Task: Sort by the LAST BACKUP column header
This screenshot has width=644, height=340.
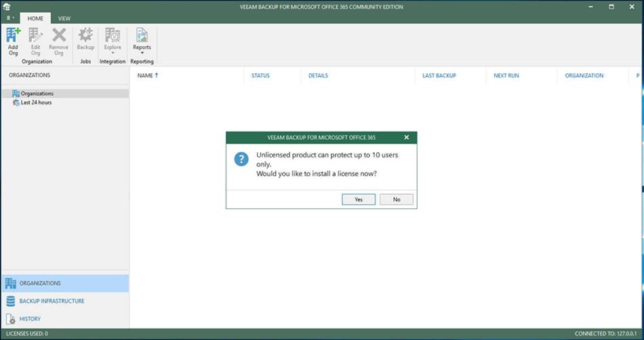Action: pyautogui.click(x=439, y=75)
